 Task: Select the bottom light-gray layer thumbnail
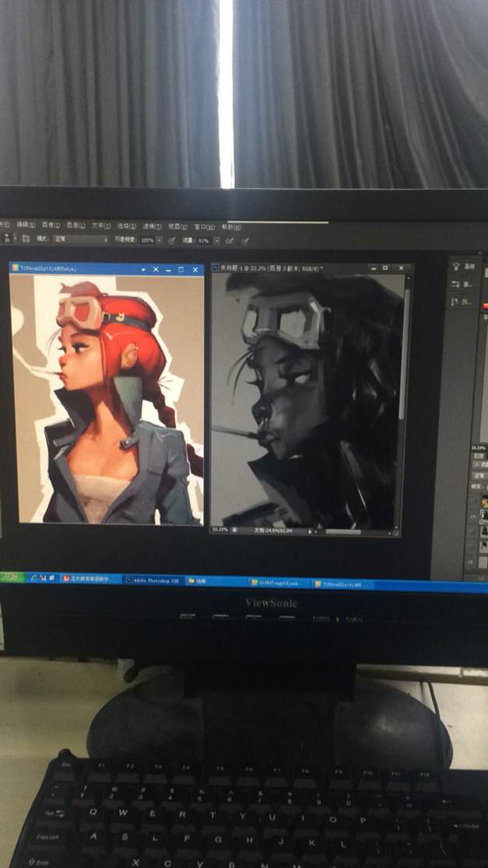483,562
